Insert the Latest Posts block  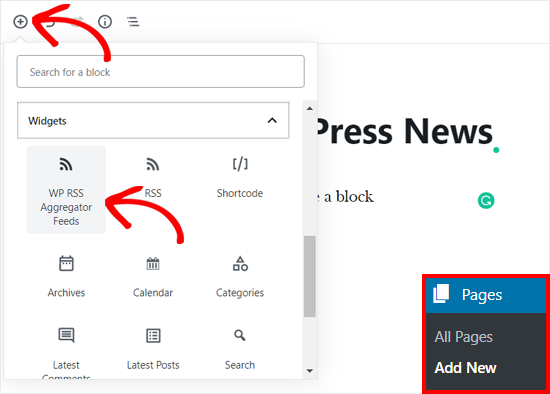(x=153, y=349)
